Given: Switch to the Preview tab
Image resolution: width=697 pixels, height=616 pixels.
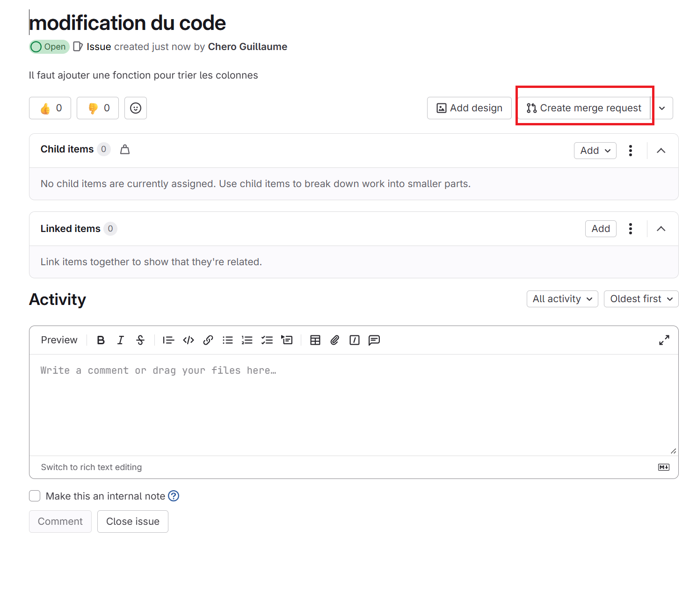Looking at the screenshot, I should click(x=59, y=340).
